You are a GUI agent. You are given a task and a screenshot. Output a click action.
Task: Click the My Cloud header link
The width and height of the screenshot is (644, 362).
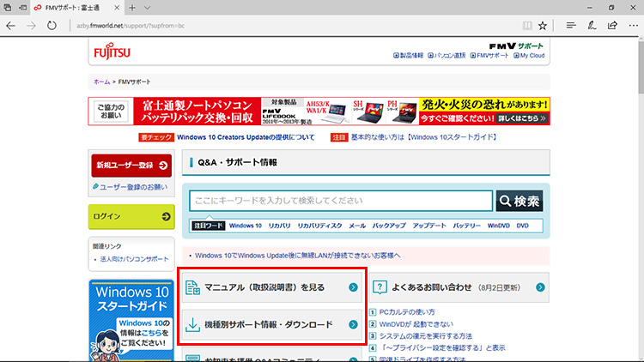[x=531, y=56]
